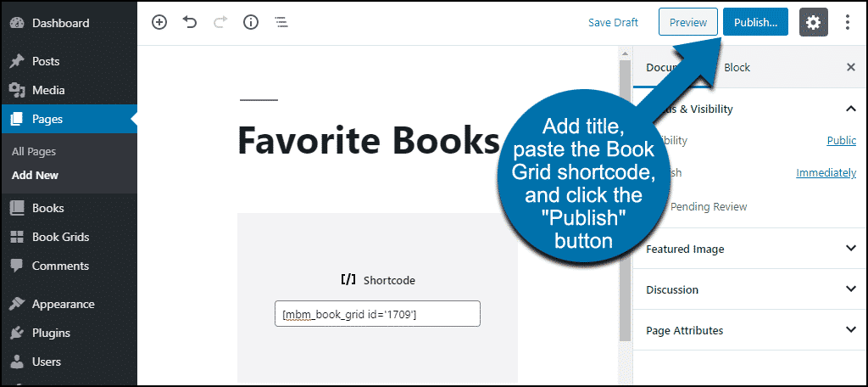This screenshot has height=387, width=868.
Task: Switch to the Block tab
Action: point(737,67)
